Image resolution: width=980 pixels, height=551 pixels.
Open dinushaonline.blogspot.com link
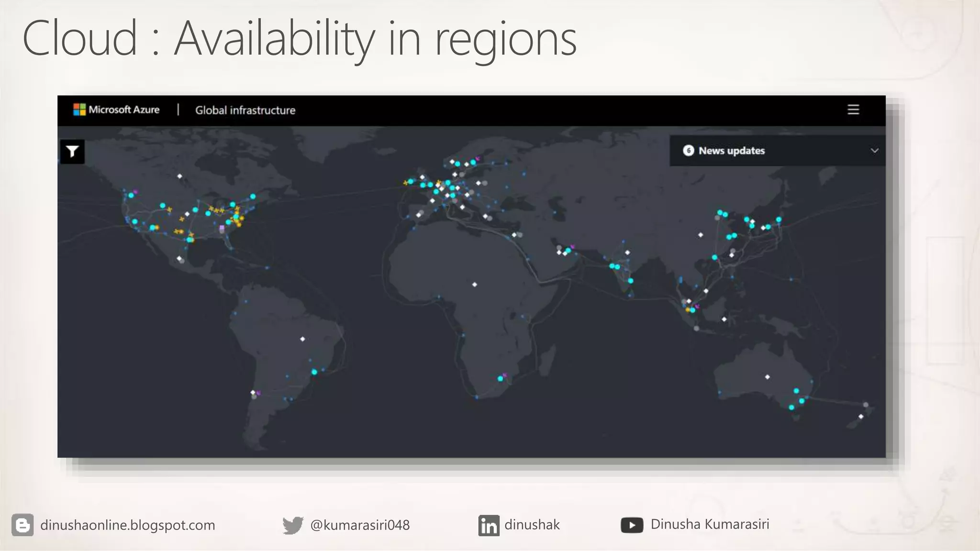(x=127, y=525)
